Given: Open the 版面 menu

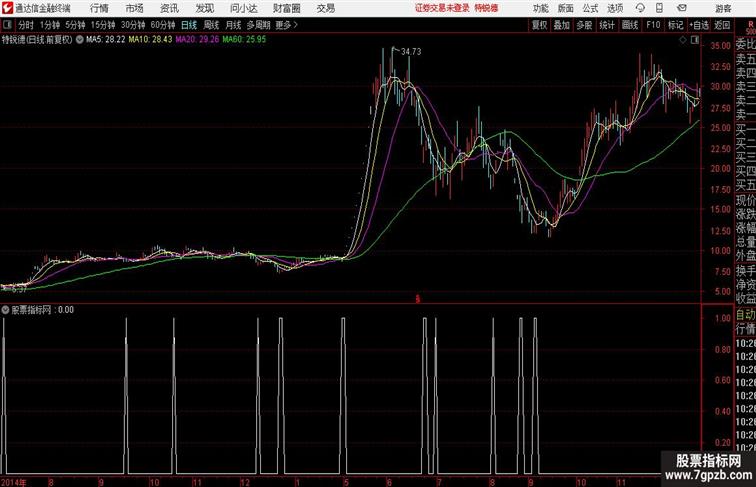Looking at the screenshot, I should [566, 8].
